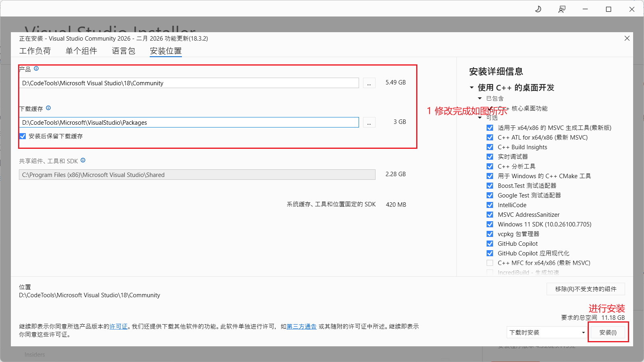This screenshot has width=644, height=362.
Task: Click the 安装(I) button
Action: [x=608, y=333]
